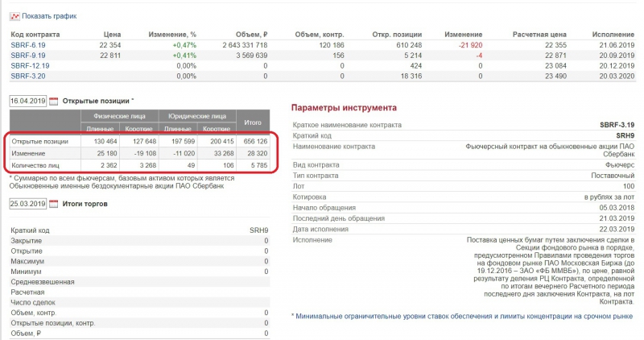Select change value 33 268
This screenshot has height=340, width=644.
tap(224, 153)
